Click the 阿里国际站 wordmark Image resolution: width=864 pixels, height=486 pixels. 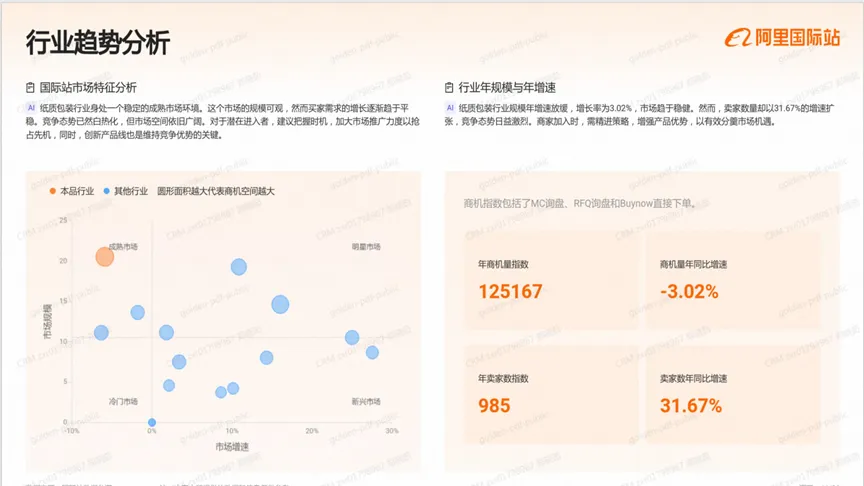pos(797,38)
